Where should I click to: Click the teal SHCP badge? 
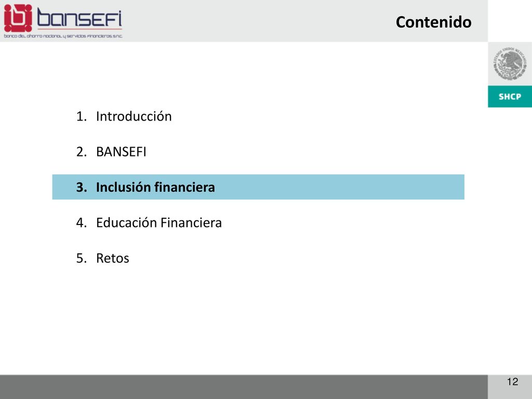point(510,97)
